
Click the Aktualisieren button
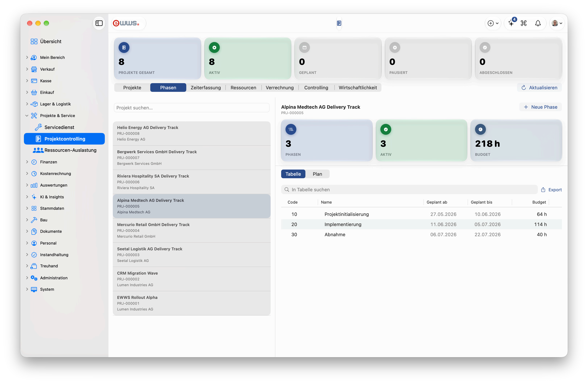[x=539, y=87]
